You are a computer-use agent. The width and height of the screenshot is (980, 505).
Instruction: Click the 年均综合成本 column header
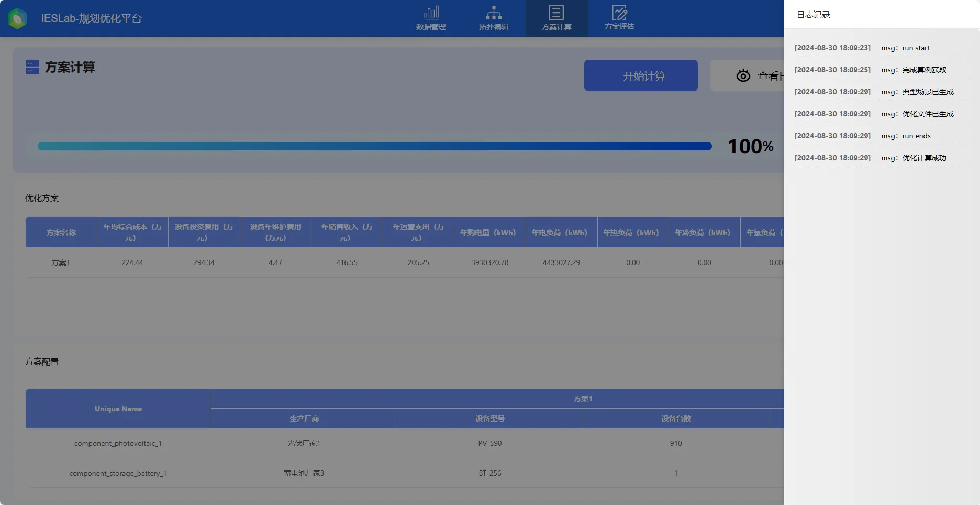pos(132,232)
